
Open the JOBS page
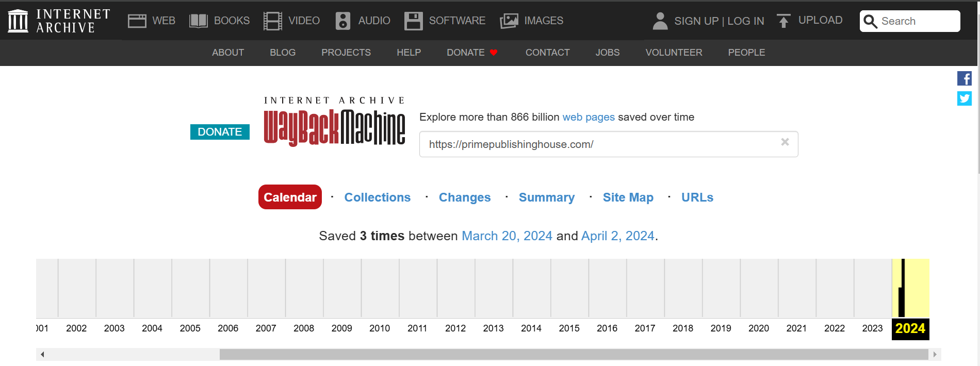point(608,53)
